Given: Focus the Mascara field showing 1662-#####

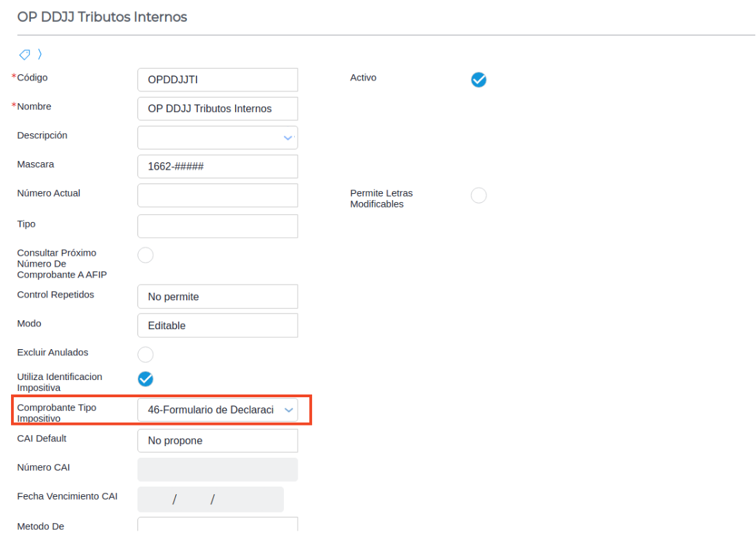Looking at the screenshot, I should tap(217, 166).
